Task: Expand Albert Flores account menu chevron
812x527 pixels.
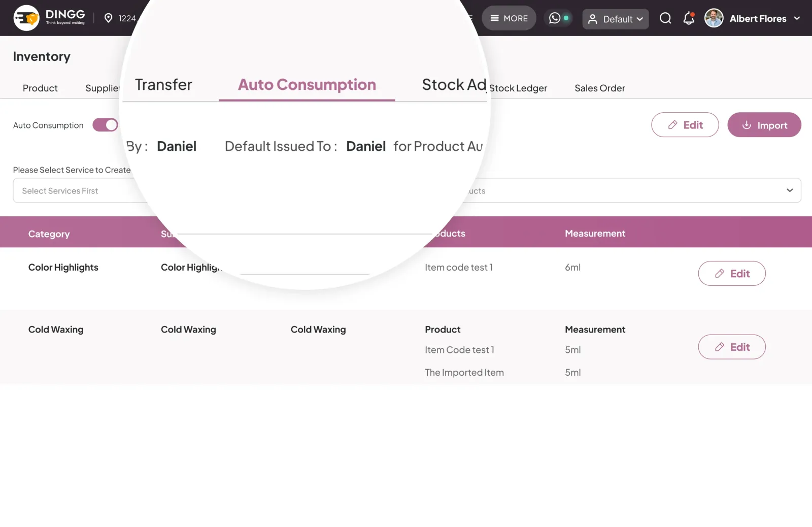Action: (x=797, y=18)
